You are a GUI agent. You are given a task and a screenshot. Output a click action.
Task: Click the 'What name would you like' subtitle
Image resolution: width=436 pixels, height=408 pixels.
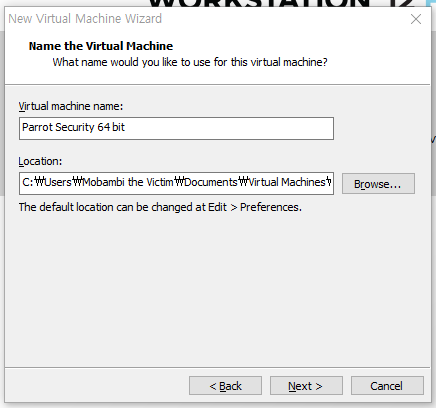coord(190,62)
